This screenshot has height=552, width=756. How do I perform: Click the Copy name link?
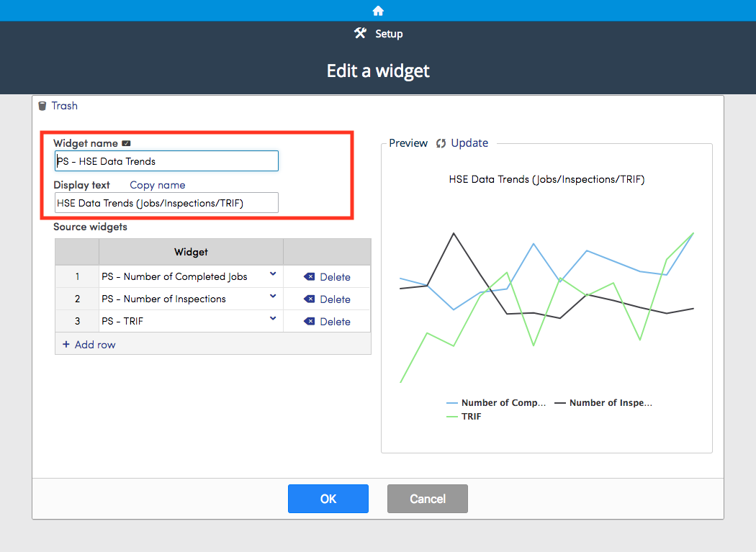pos(156,185)
